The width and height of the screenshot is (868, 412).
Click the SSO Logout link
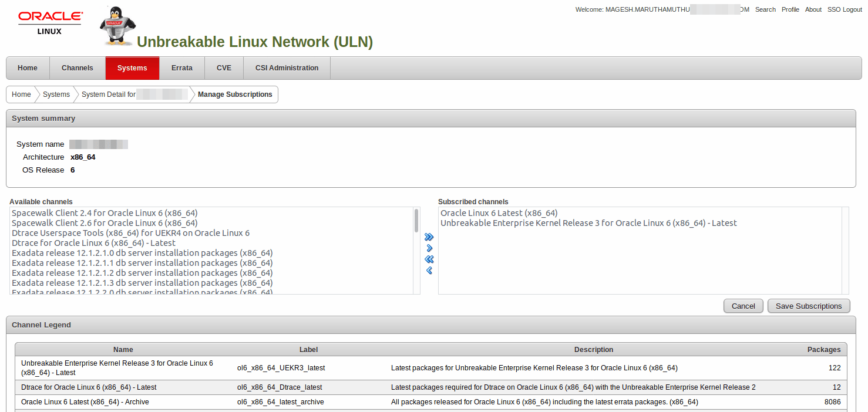click(x=845, y=9)
